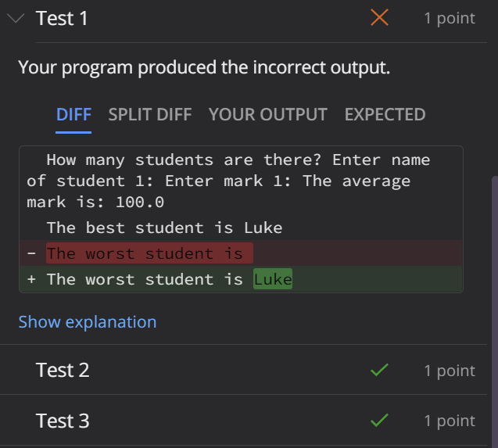Collapse the Test 1 chevron
The height and width of the screenshot is (448, 498).
tap(16, 19)
